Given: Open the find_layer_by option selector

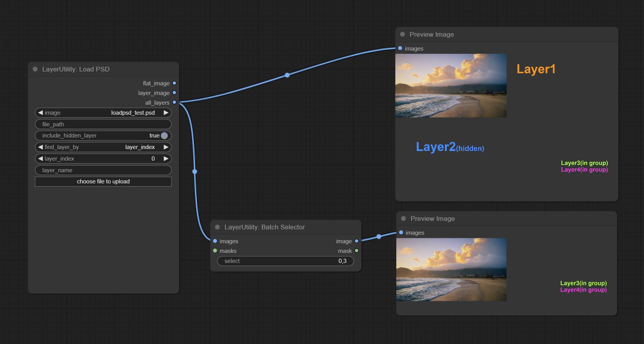Looking at the screenshot, I should pyautogui.click(x=103, y=147).
